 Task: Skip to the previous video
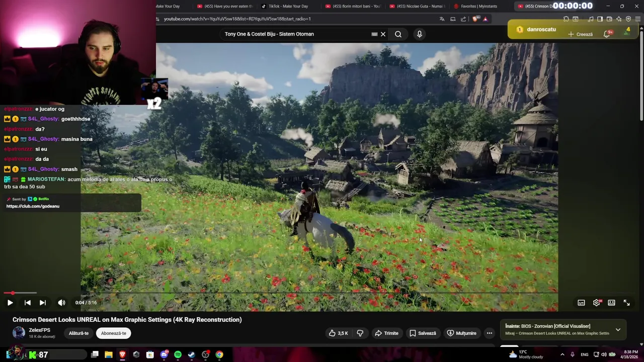(x=28, y=303)
